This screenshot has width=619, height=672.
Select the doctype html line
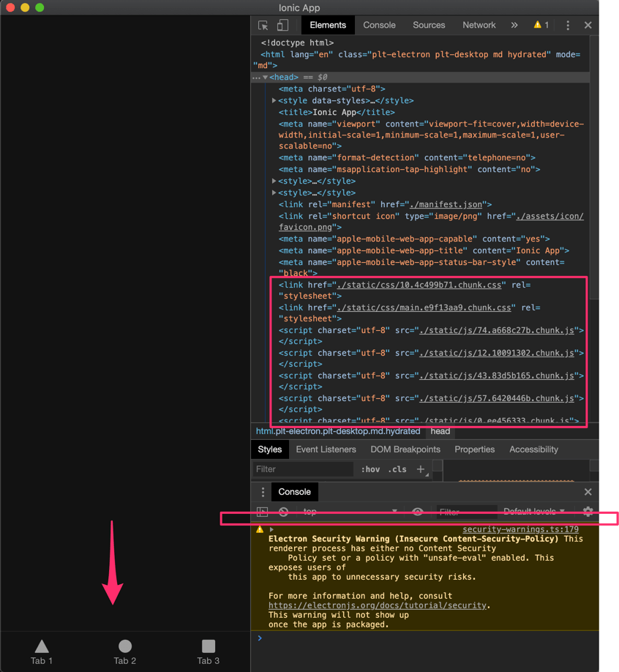(297, 43)
